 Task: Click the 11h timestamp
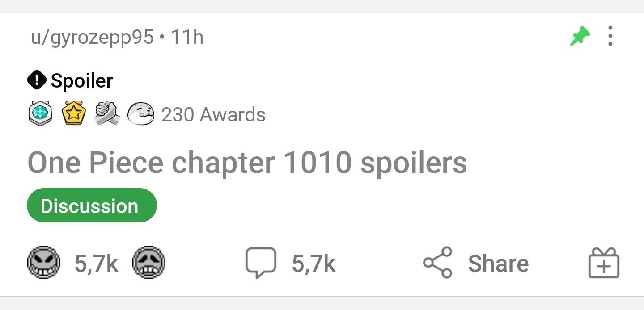[x=188, y=37]
